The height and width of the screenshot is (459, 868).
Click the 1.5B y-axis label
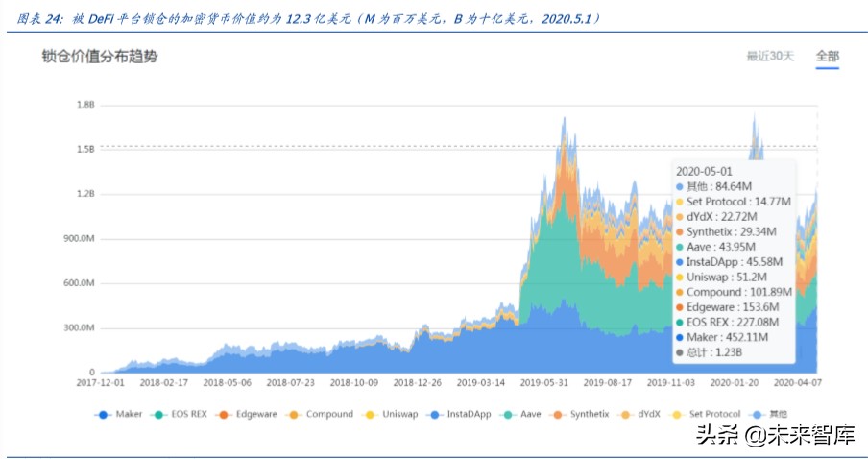pos(85,150)
